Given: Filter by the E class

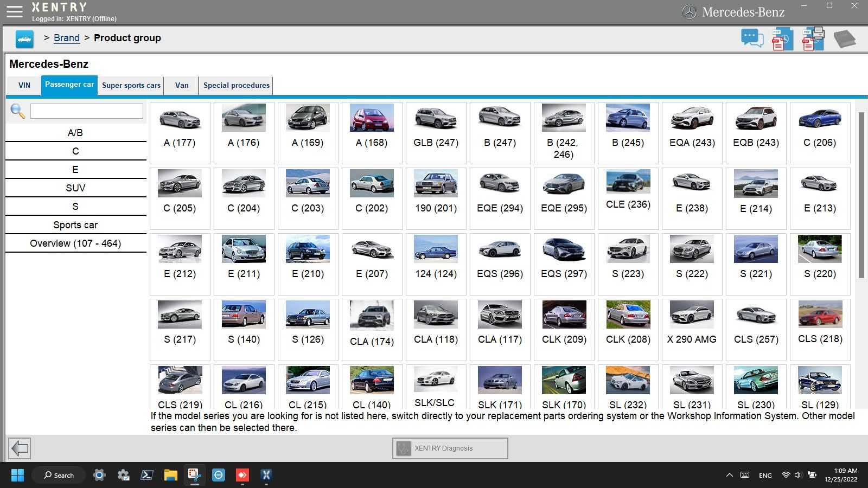Looking at the screenshot, I should 75,170.
